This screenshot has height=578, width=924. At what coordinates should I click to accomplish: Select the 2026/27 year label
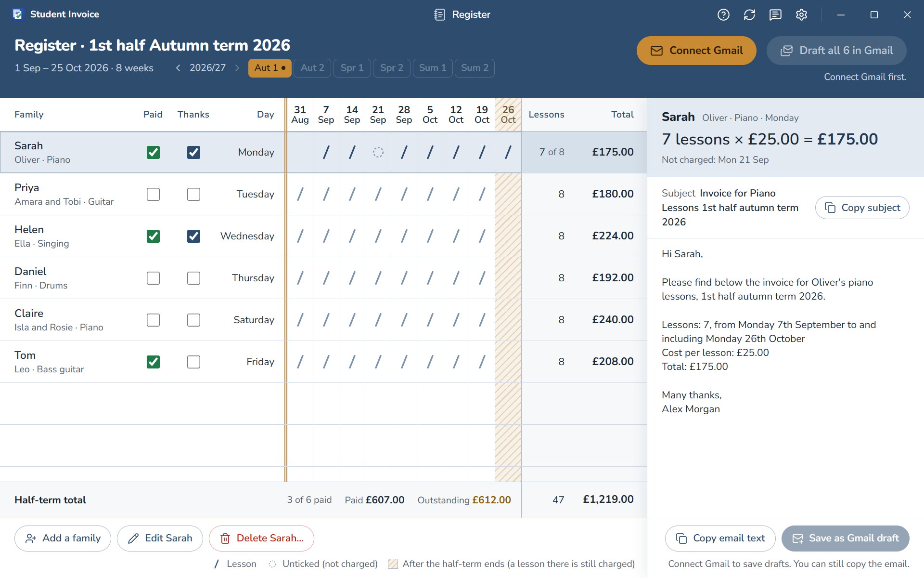tap(207, 68)
